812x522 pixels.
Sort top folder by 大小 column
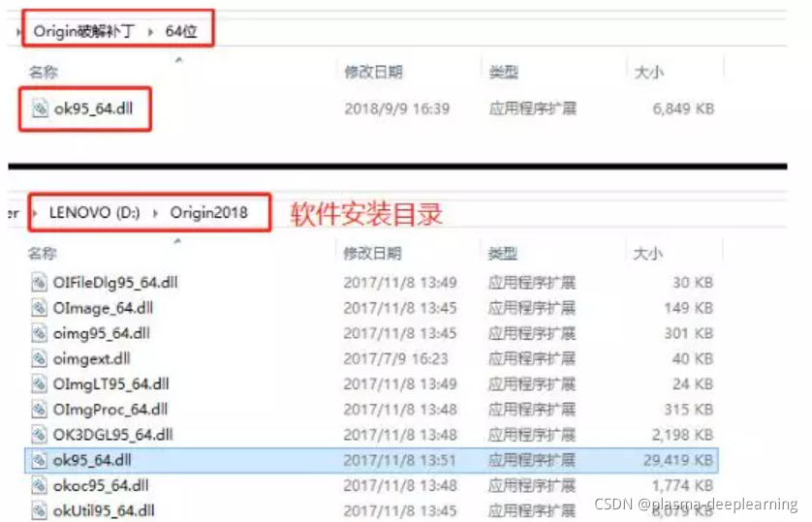click(x=649, y=72)
